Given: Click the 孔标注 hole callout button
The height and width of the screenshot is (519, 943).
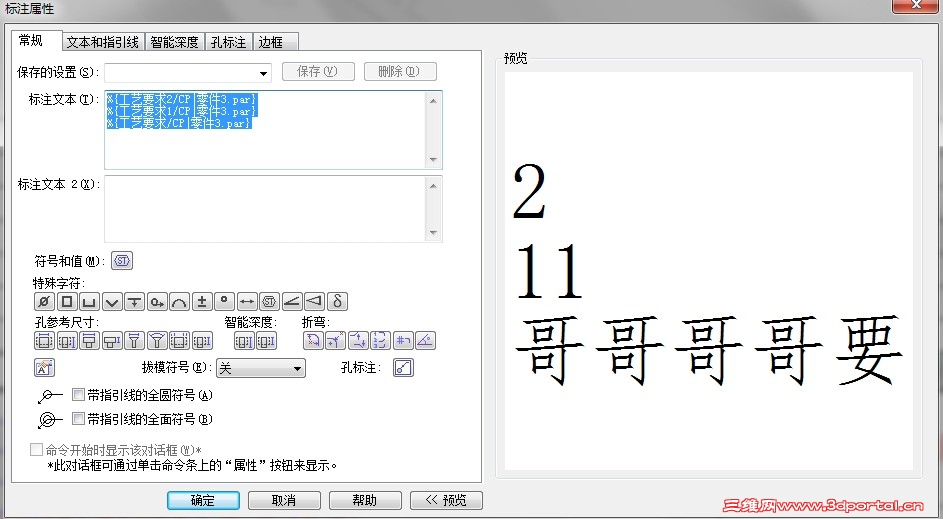Looking at the screenshot, I should pyautogui.click(x=403, y=367).
